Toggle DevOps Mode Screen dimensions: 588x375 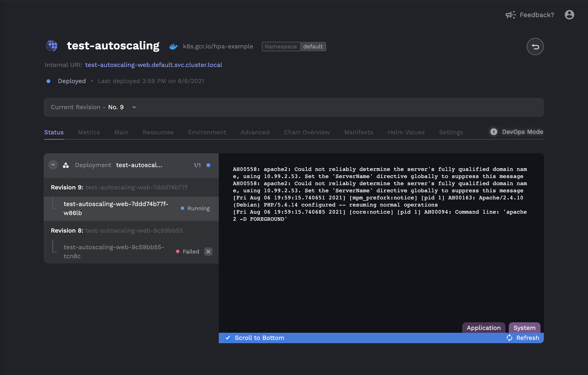[517, 132]
